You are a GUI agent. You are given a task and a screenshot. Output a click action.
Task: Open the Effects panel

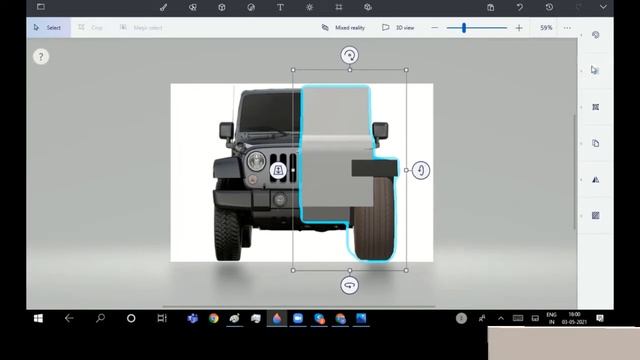pos(309,7)
